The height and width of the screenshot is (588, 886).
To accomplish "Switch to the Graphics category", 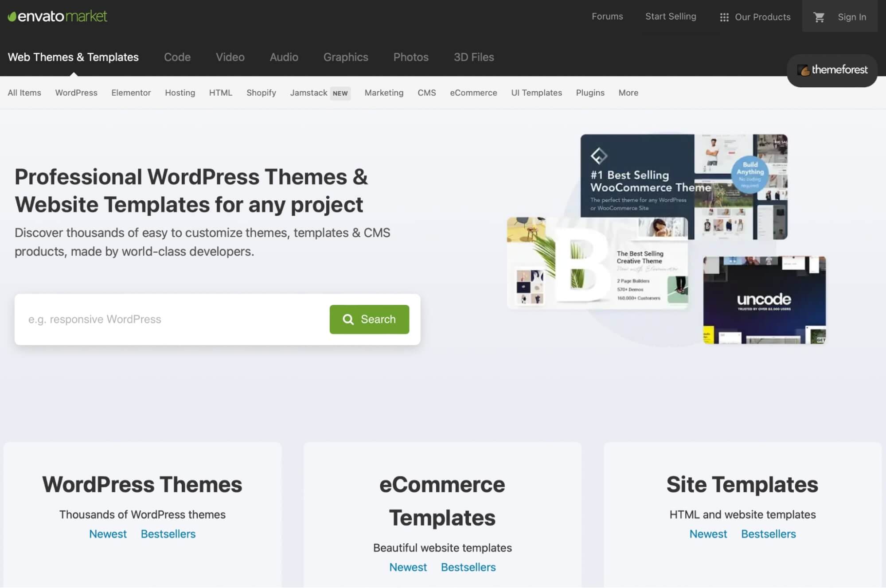I will coord(346,57).
